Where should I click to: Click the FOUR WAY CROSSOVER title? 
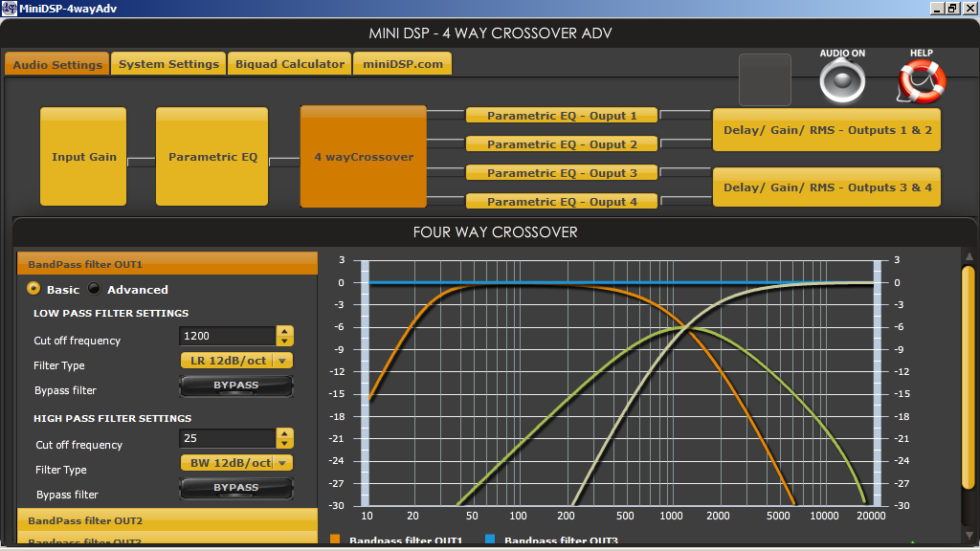coord(495,231)
